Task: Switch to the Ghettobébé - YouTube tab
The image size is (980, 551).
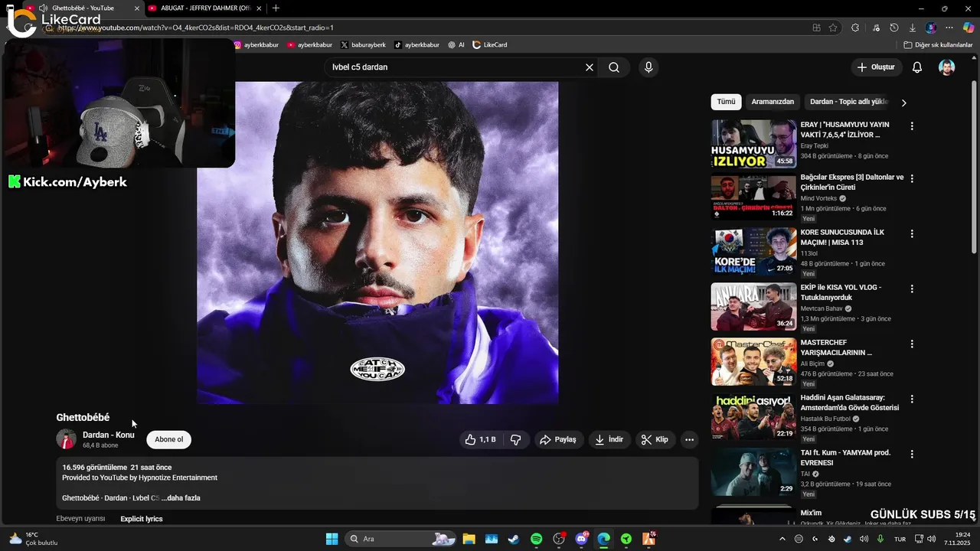Action: (x=83, y=8)
